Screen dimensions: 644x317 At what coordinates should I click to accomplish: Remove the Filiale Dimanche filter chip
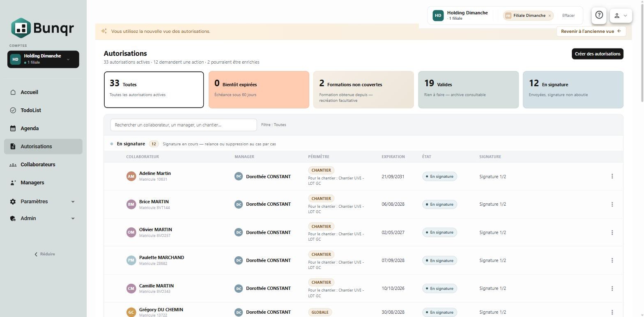pos(550,16)
